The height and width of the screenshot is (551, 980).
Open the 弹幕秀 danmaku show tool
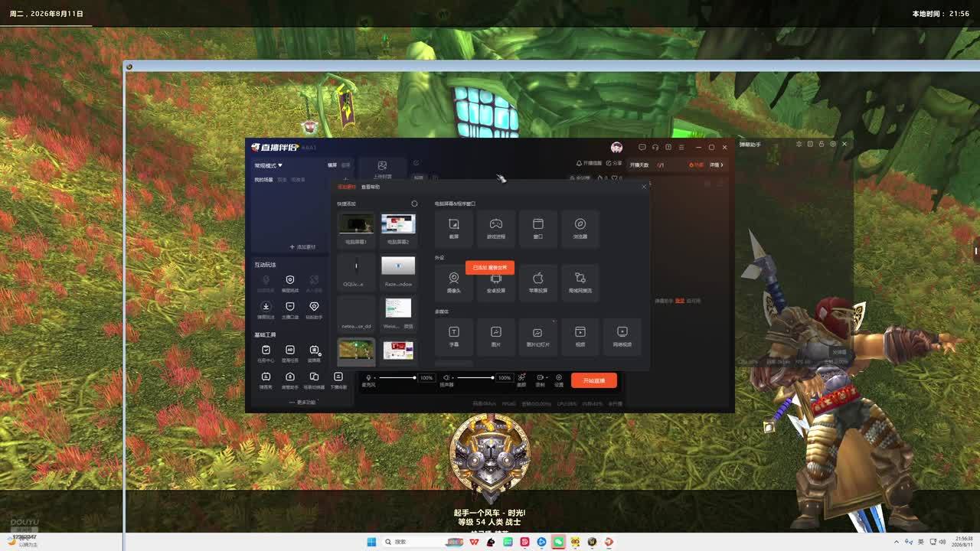click(x=266, y=380)
